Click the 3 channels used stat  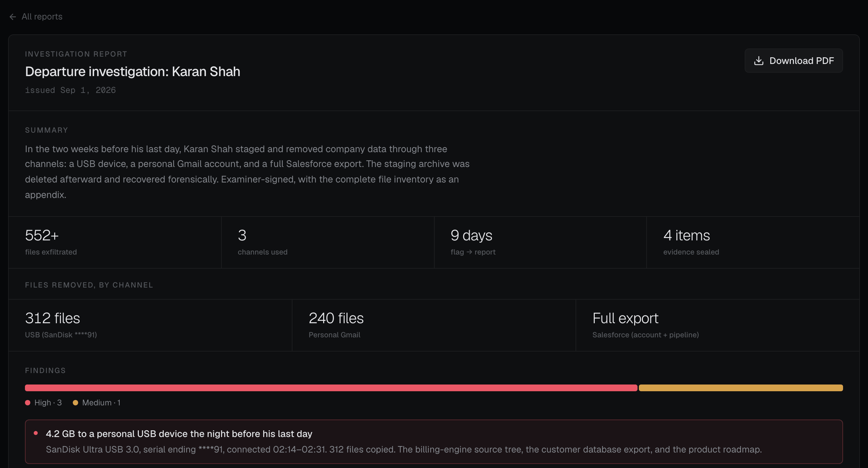(328, 242)
